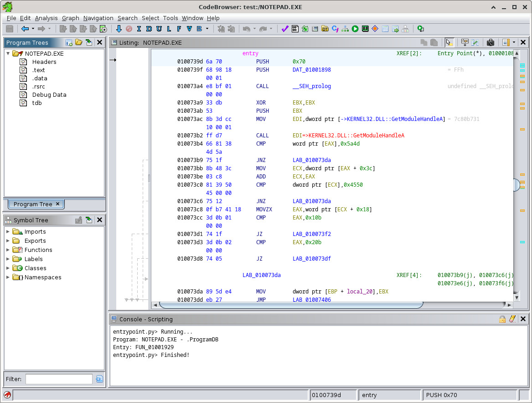Open the Memory Map chip icon
Viewport: 532px width, 403px height.
point(365,29)
